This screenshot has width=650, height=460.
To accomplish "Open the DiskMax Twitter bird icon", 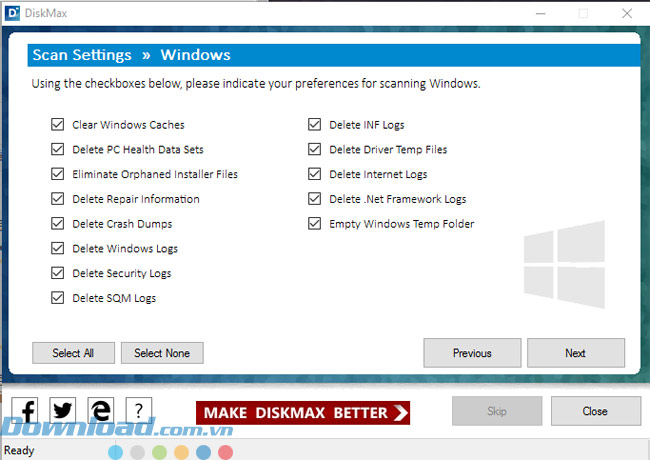I will coord(63,410).
